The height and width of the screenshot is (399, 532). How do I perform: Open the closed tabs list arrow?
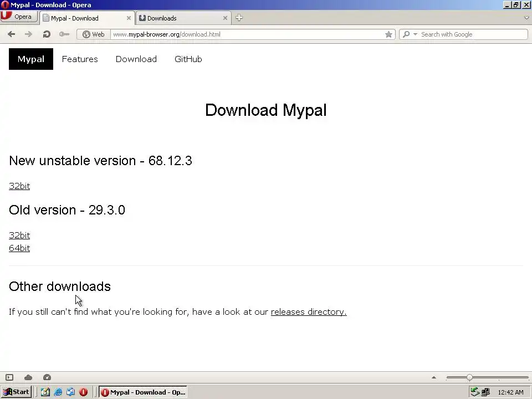pos(526,18)
